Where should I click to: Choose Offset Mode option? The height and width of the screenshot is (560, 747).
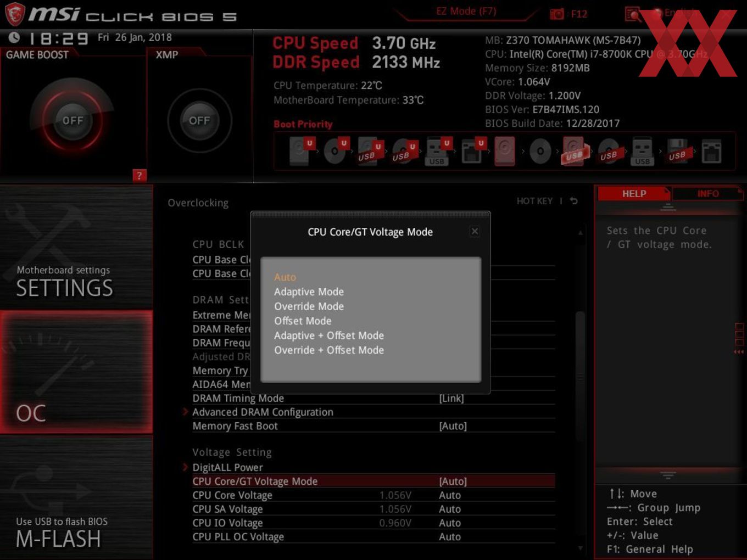pos(303,321)
